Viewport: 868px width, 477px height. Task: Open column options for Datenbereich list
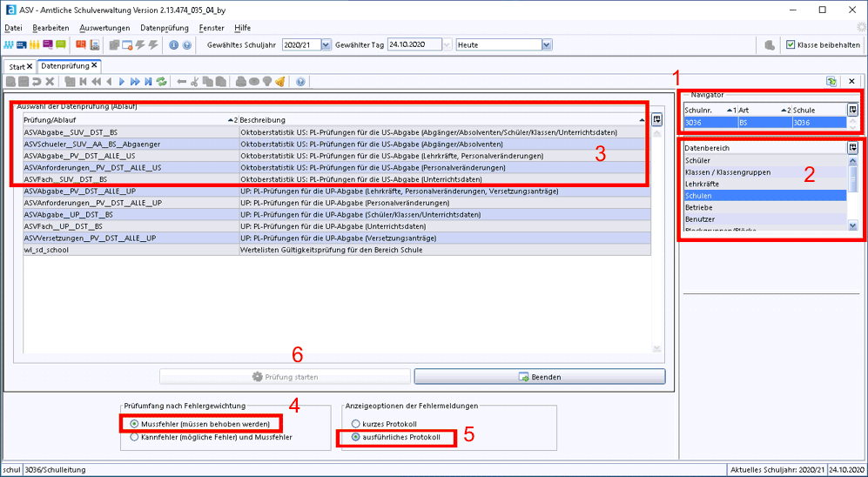[852, 148]
